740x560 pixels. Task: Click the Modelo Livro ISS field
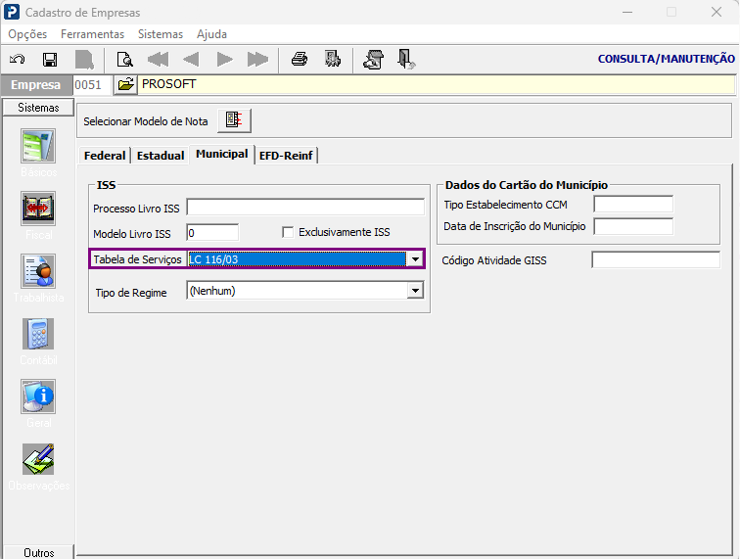212,233
